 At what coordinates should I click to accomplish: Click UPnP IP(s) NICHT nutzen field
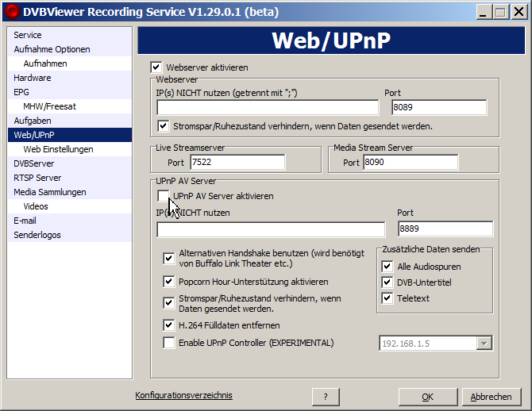click(271, 229)
